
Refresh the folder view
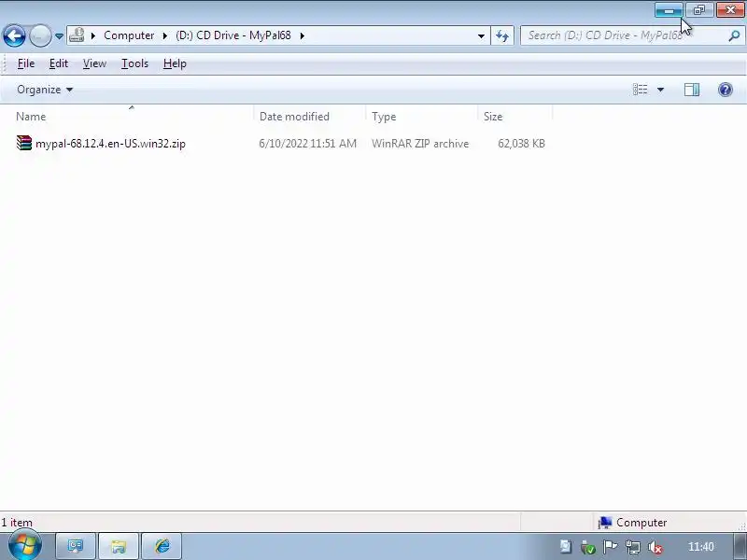pos(502,35)
